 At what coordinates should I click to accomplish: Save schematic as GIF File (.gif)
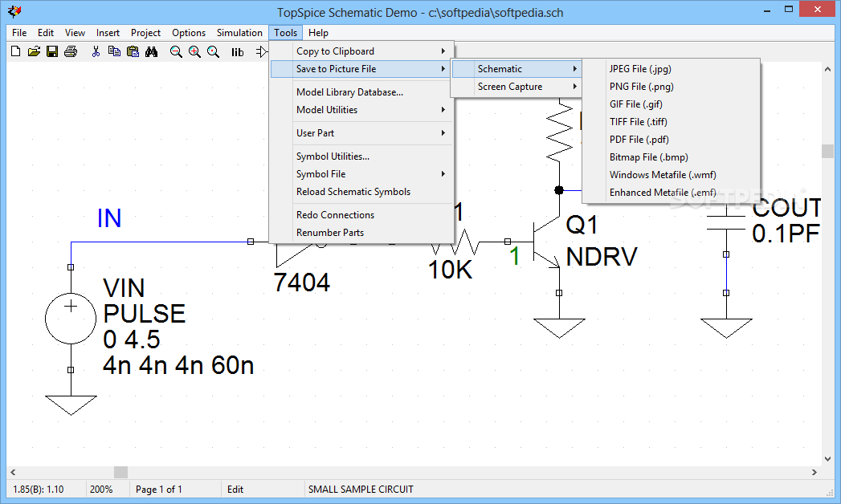click(x=672, y=104)
